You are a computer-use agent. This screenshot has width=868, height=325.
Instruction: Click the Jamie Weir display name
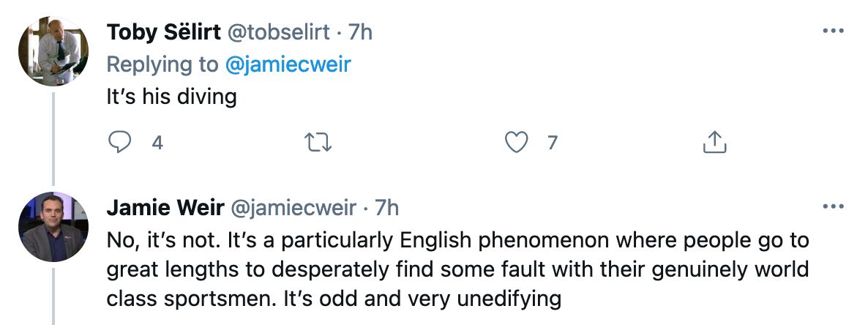[165, 208]
